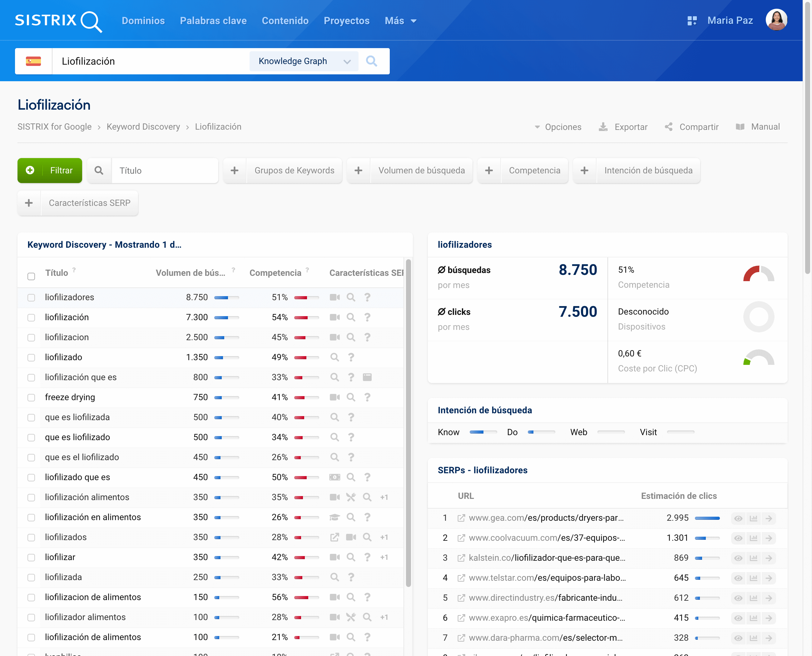Drag the Competencia percentage slider for liofilizadores

click(305, 297)
